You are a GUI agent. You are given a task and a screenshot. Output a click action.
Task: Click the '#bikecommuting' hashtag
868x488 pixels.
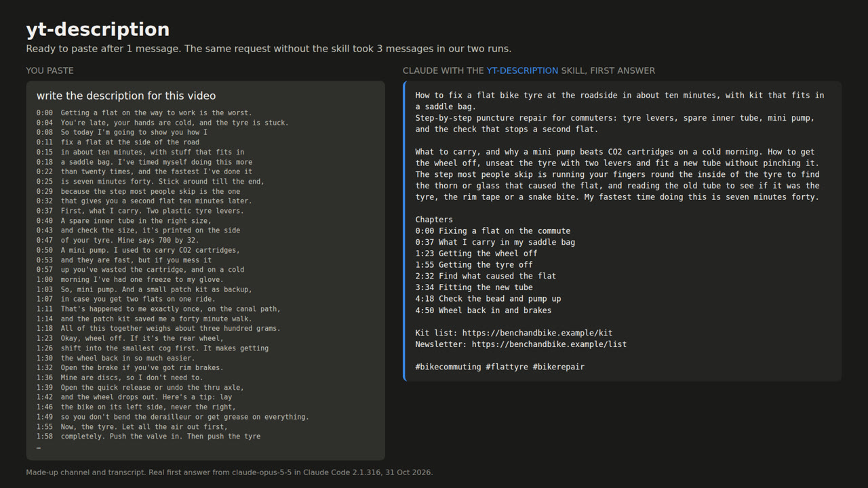click(x=448, y=367)
